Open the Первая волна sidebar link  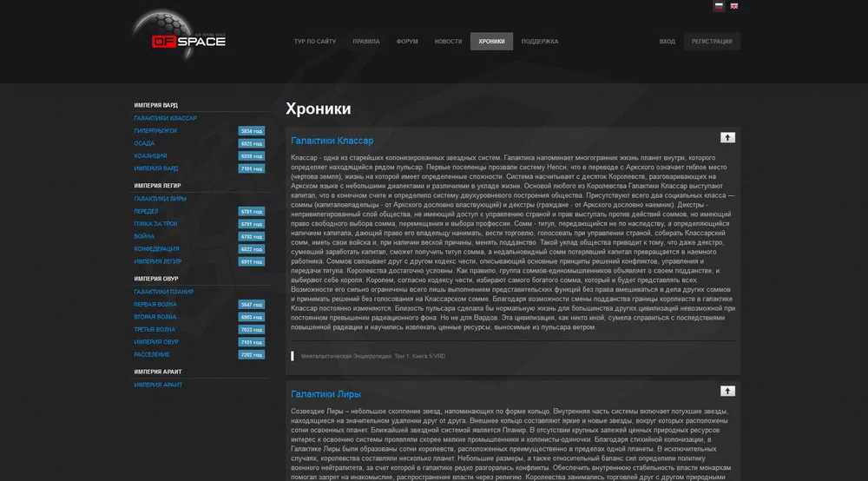155,304
